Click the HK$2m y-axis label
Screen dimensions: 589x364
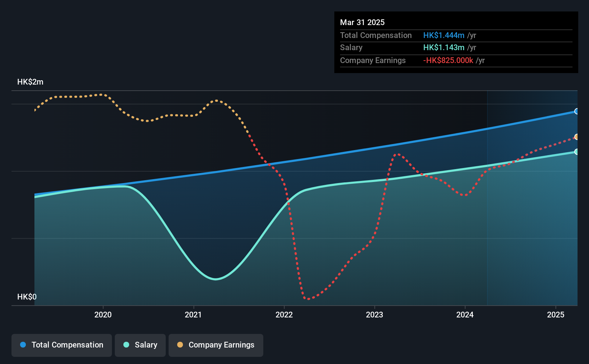(x=30, y=82)
